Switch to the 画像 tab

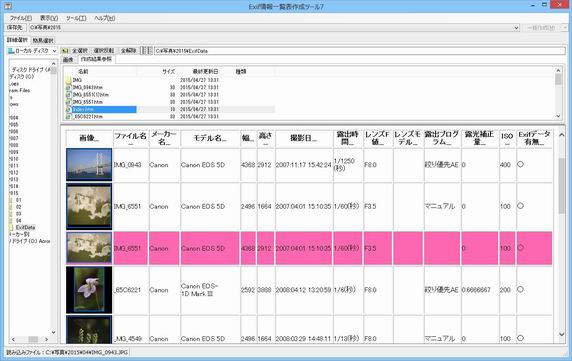point(68,59)
